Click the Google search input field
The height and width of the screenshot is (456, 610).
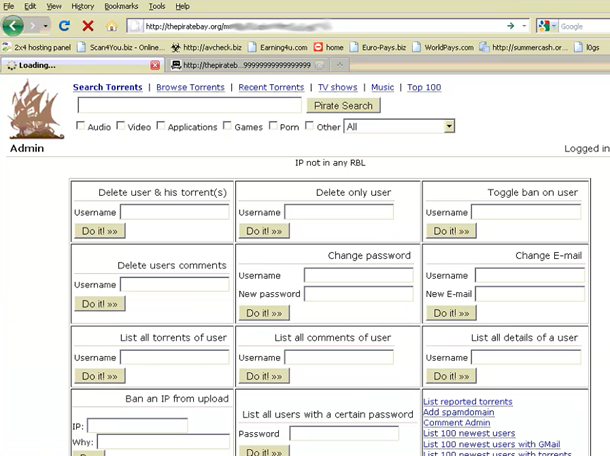(584, 26)
